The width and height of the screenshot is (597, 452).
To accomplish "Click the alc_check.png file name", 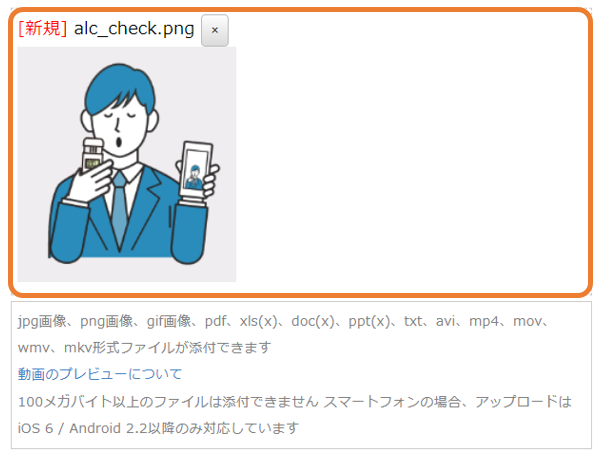I will 134,29.
